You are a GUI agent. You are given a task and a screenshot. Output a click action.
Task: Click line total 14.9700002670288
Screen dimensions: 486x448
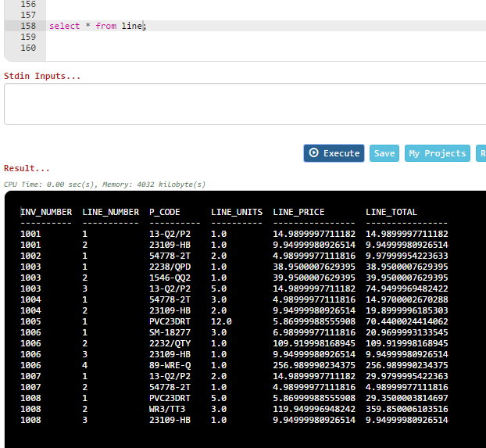point(407,299)
